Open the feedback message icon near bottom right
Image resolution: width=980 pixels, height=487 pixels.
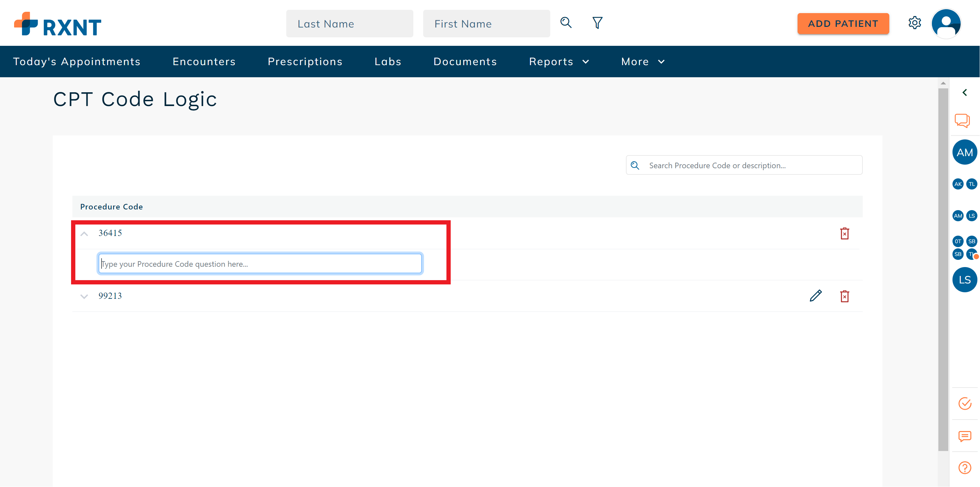click(x=965, y=436)
